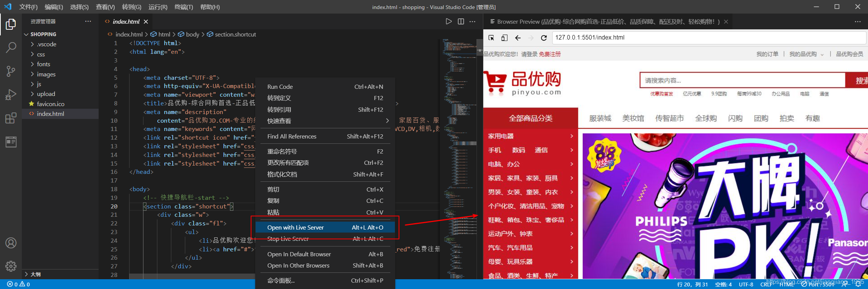This screenshot has height=289, width=868.
Task: Click the browser address bar
Action: coord(709,38)
